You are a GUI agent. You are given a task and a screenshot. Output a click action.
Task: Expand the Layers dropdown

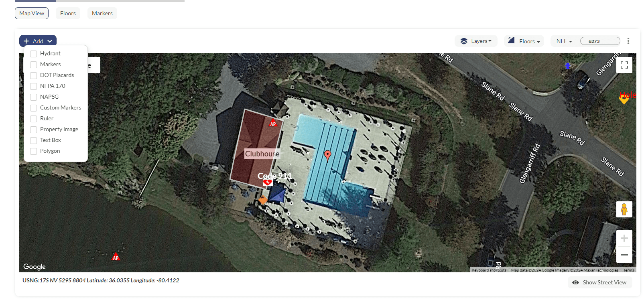476,41
